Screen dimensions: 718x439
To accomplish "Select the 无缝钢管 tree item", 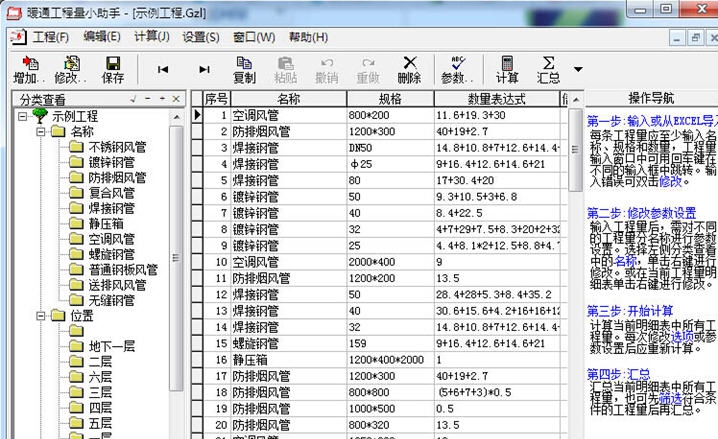I will (111, 300).
